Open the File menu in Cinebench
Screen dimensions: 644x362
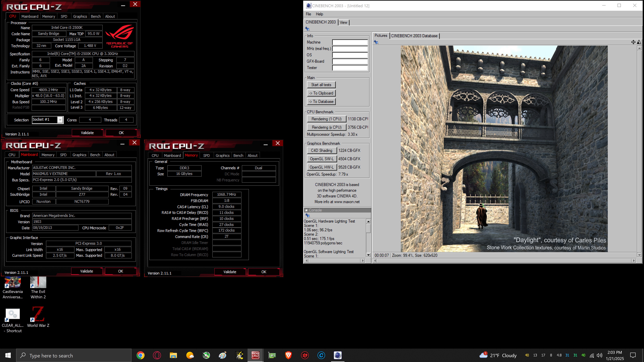308,14
